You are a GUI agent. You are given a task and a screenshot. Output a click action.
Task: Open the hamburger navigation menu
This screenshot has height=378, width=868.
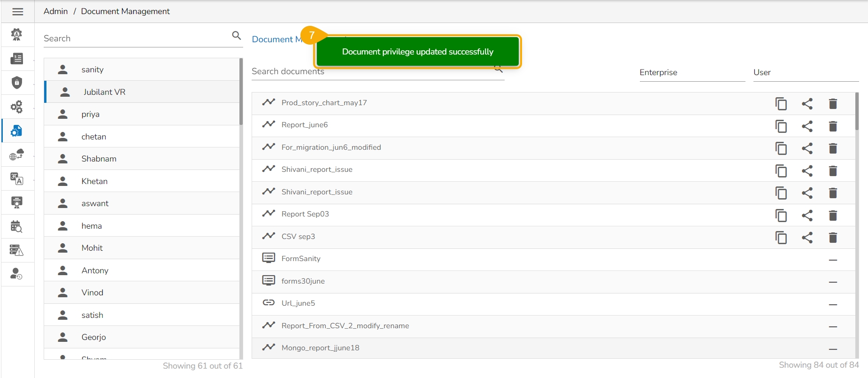point(18,12)
